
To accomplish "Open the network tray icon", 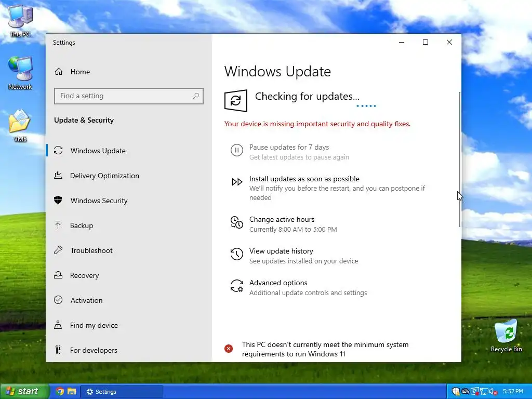I will pos(484,392).
